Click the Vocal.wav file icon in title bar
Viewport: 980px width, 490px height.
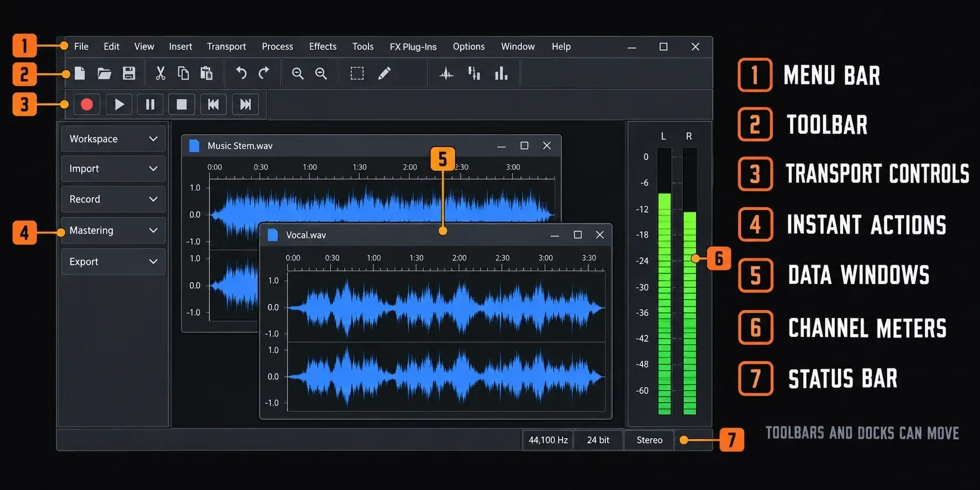click(x=273, y=235)
